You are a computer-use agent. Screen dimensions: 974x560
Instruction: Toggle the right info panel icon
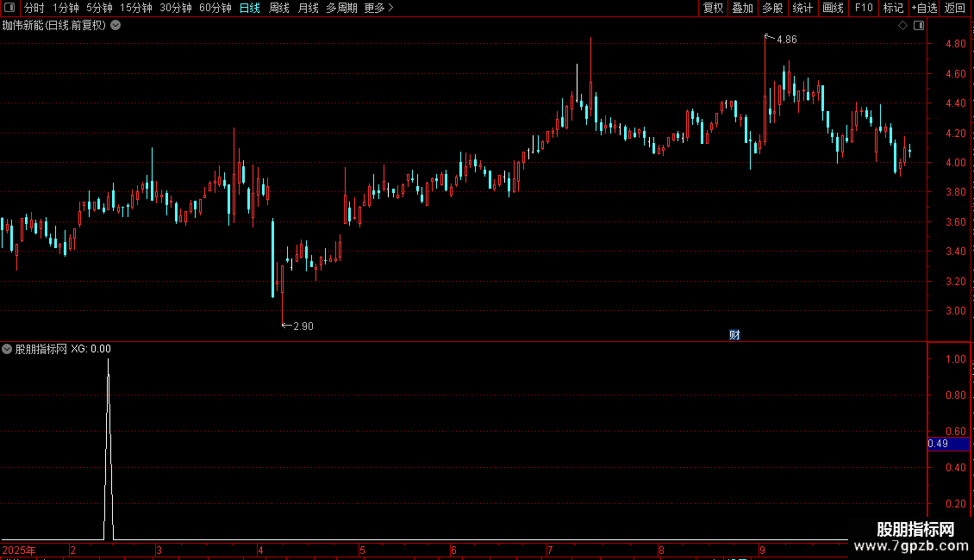pyautogui.click(x=919, y=26)
